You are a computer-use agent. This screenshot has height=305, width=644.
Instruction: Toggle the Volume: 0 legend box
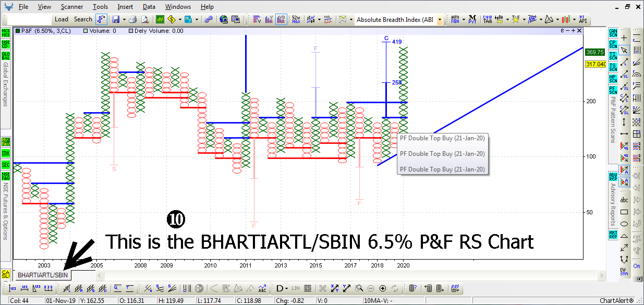pos(86,31)
